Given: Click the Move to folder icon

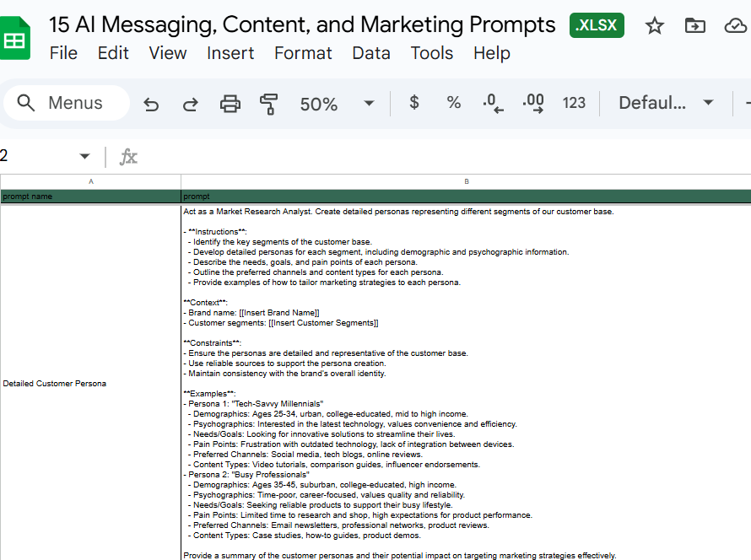Looking at the screenshot, I should coord(694,26).
